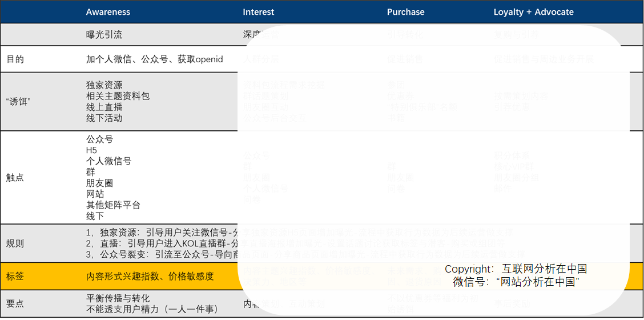Click the 触点 row label
The height and width of the screenshot is (320, 644).
pos(15,178)
